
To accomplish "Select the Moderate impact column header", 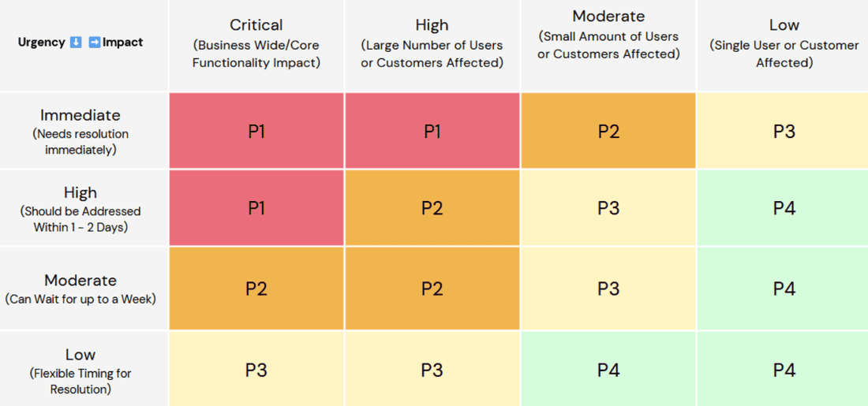I will pyautogui.click(x=608, y=36).
